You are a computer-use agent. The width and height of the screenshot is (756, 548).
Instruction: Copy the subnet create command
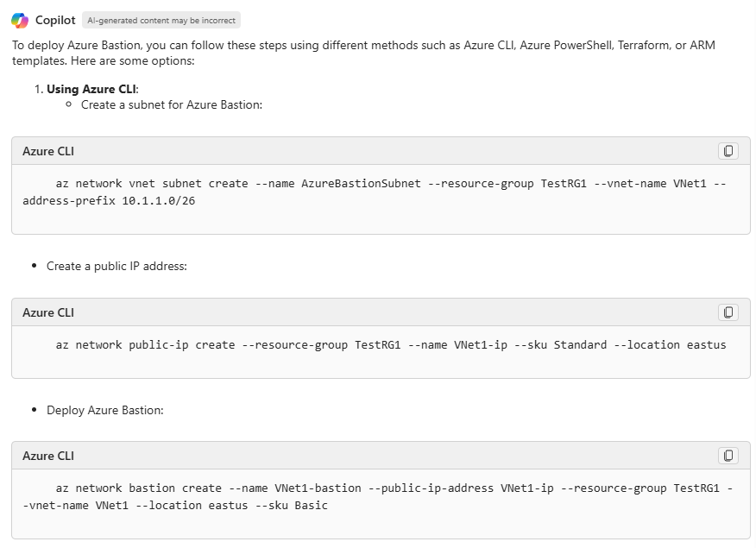coord(728,151)
